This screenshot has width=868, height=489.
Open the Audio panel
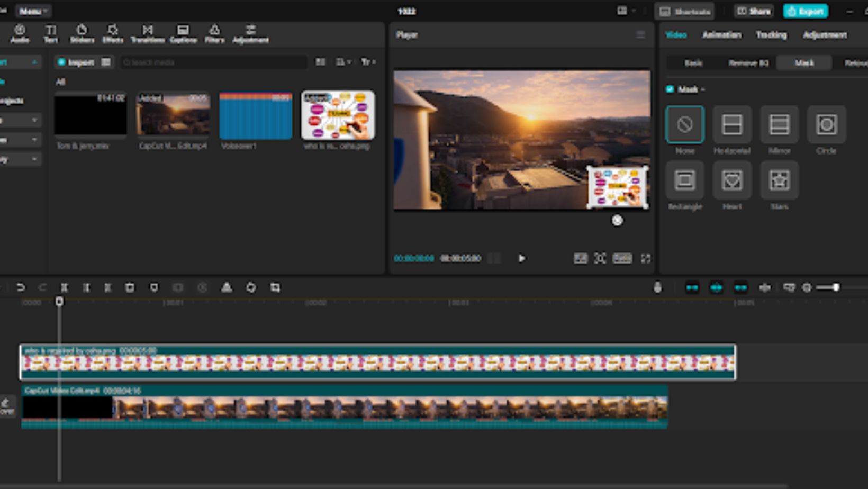20,34
